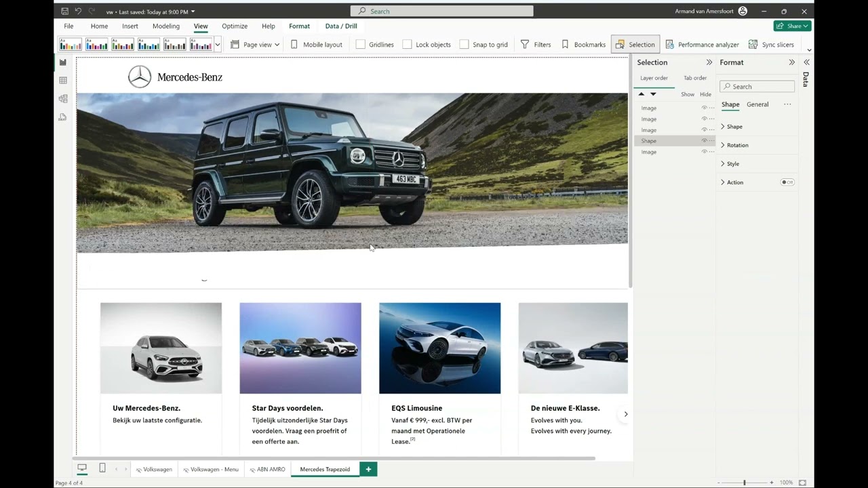Select the EQS Limousine card image

click(440, 348)
